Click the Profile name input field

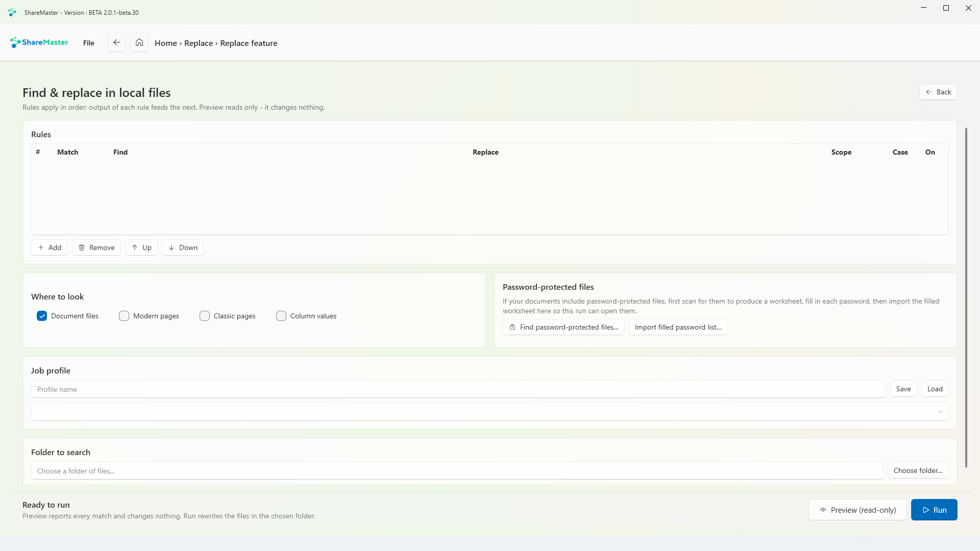[x=458, y=389]
